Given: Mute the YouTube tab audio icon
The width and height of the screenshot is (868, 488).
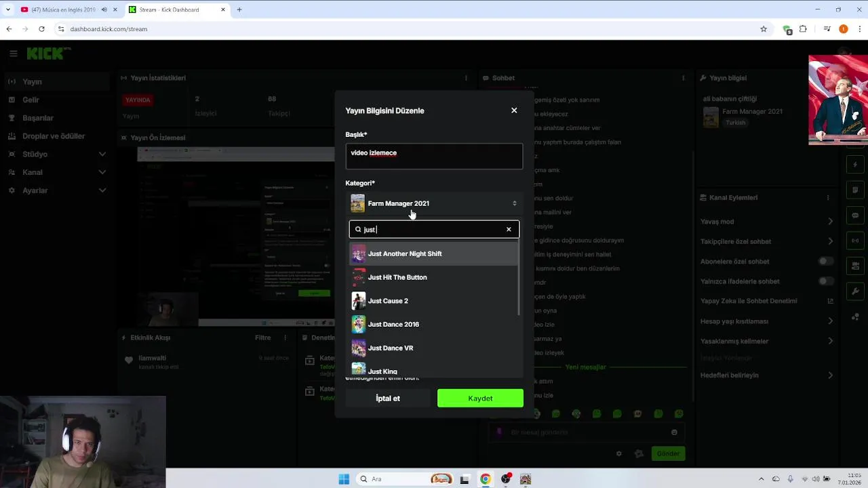Looking at the screenshot, I should (x=104, y=9).
